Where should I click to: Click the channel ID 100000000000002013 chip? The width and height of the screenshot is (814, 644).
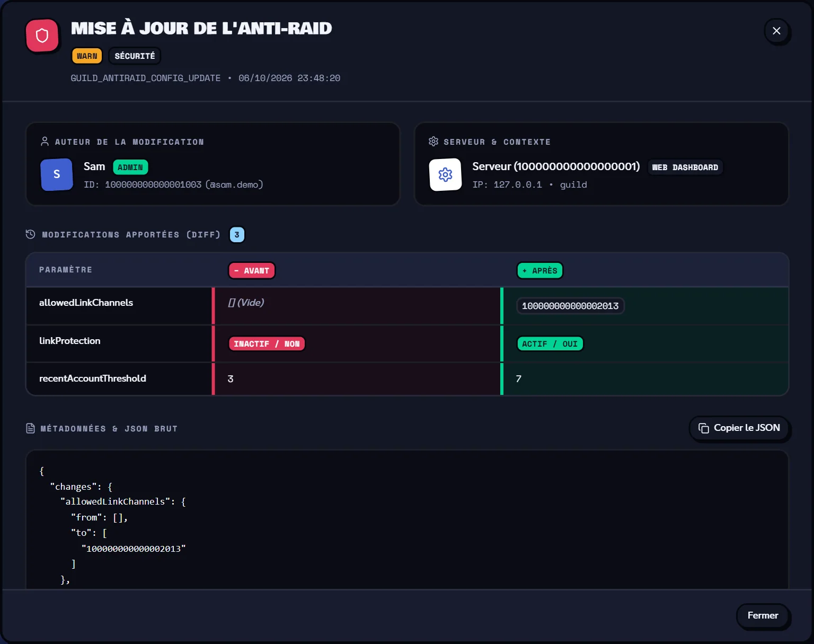[570, 306]
